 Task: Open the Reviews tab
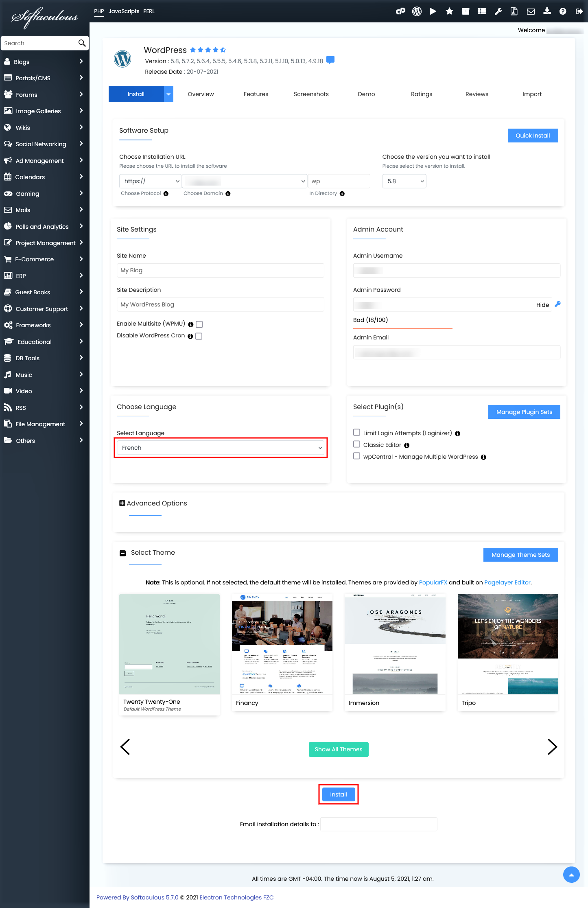pos(477,94)
